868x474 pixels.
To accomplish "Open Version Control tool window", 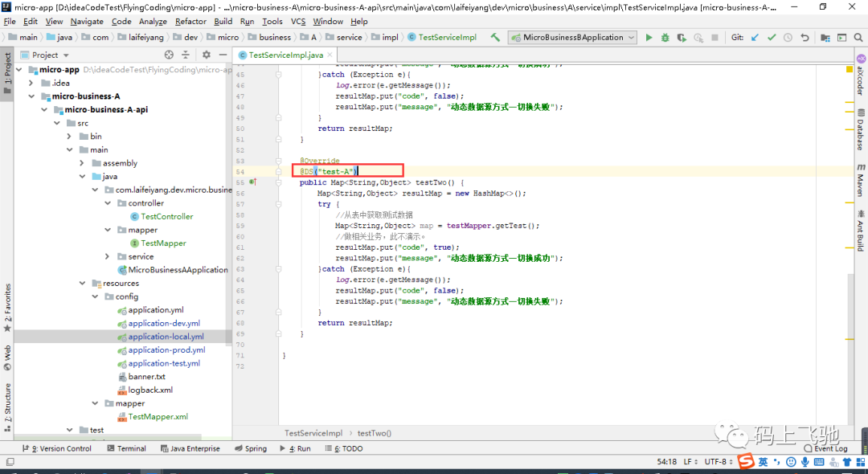I will click(56, 448).
